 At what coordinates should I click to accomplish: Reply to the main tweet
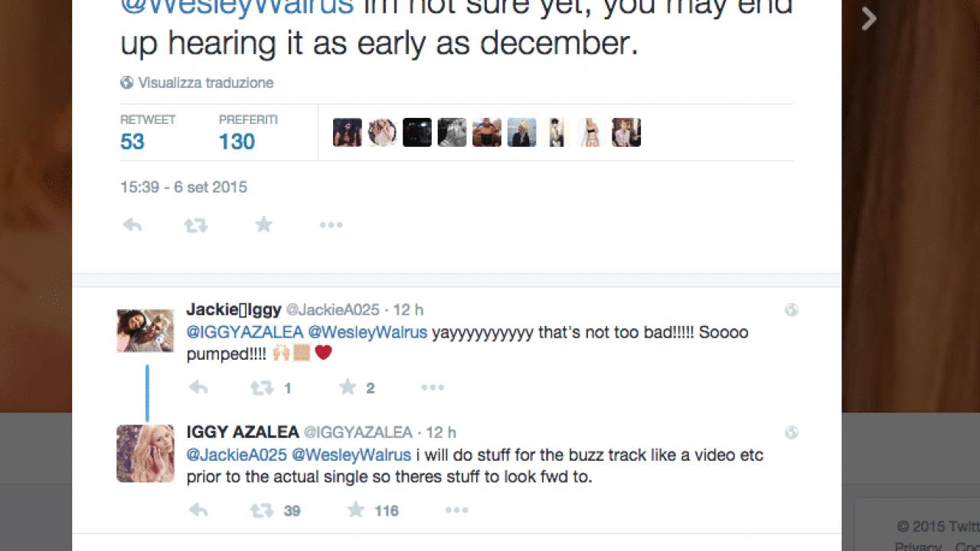pos(132,225)
